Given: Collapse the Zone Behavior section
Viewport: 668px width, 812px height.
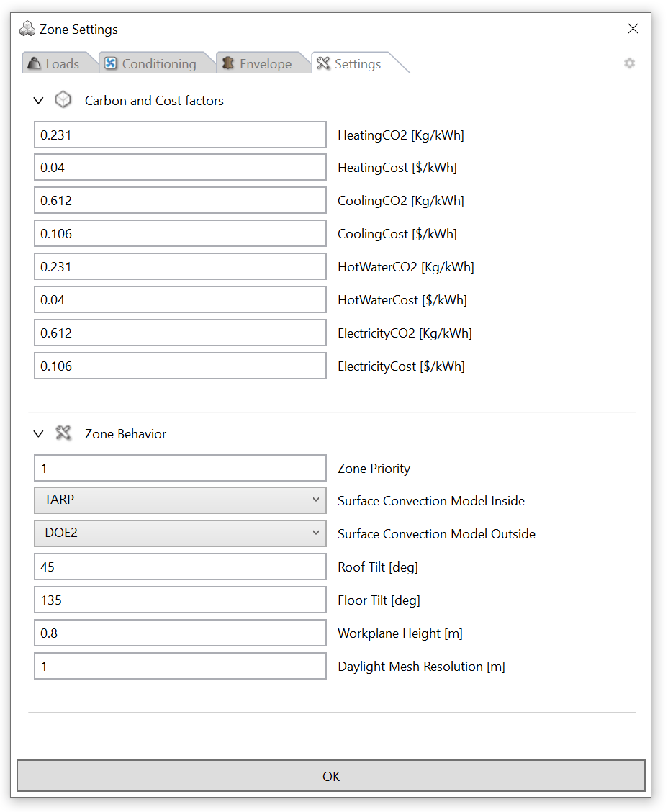Looking at the screenshot, I should pyautogui.click(x=38, y=433).
